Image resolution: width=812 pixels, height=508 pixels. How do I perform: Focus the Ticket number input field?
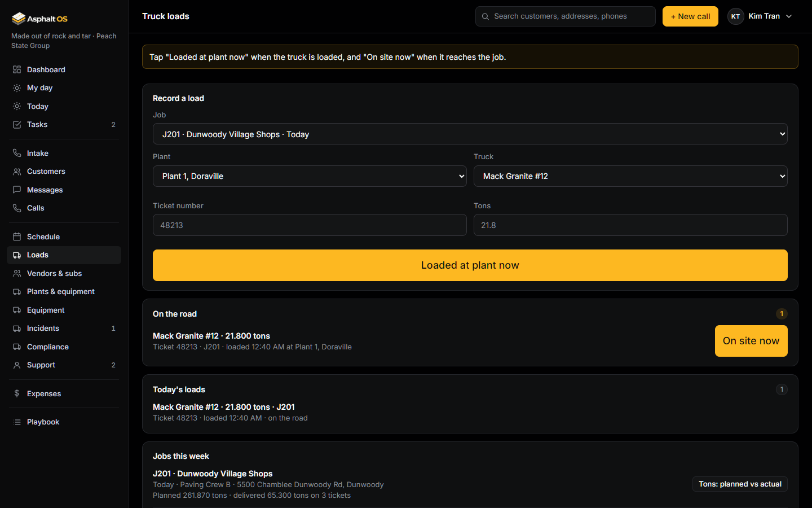(310, 225)
